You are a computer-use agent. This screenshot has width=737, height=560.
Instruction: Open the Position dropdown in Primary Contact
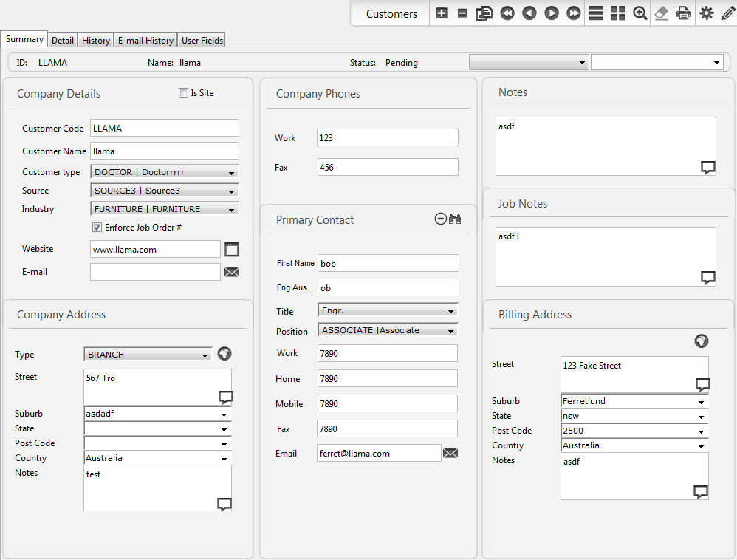click(x=450, y=331)
